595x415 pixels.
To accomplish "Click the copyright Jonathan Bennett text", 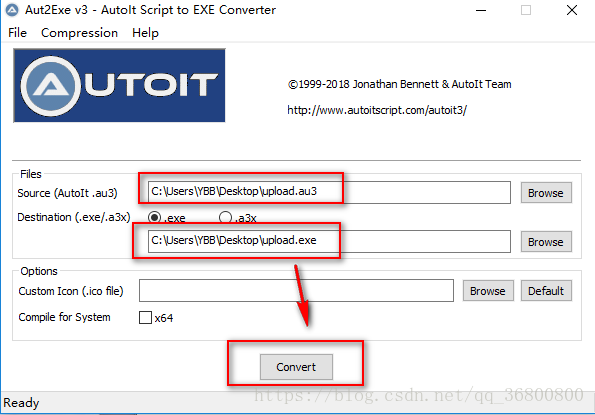I will (399, 84).
